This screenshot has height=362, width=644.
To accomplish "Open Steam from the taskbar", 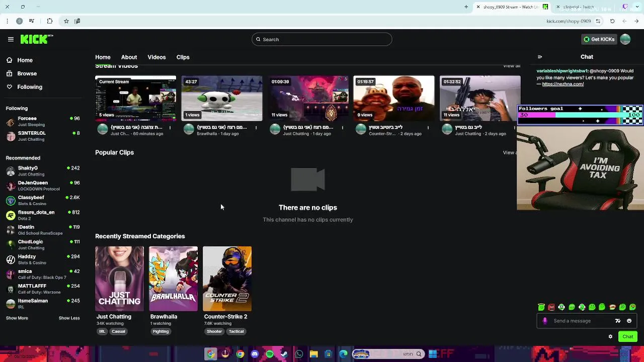I will coord(284,354).
